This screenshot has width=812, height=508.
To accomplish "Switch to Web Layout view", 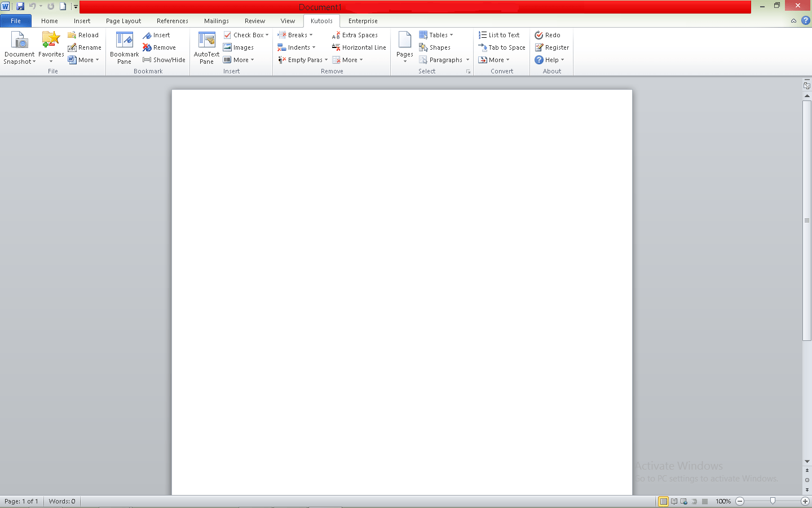I will tap(684, 501).
